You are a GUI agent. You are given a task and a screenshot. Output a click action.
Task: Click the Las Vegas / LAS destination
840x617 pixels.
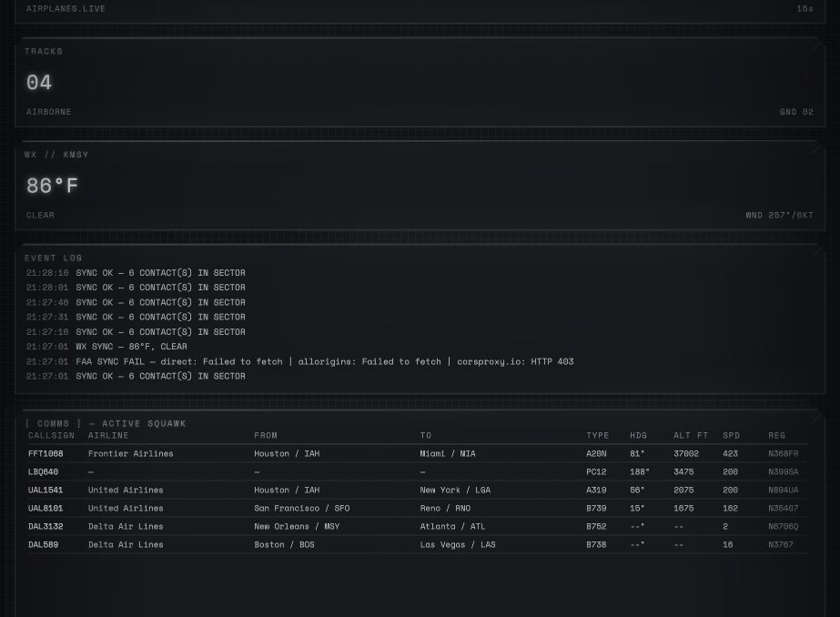[458, 545]
